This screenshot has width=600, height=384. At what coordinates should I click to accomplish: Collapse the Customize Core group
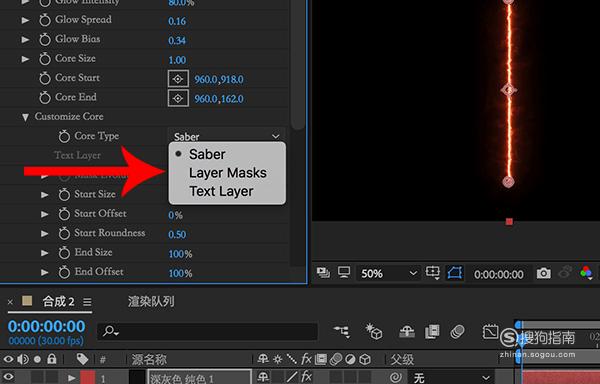pos(25,117)
